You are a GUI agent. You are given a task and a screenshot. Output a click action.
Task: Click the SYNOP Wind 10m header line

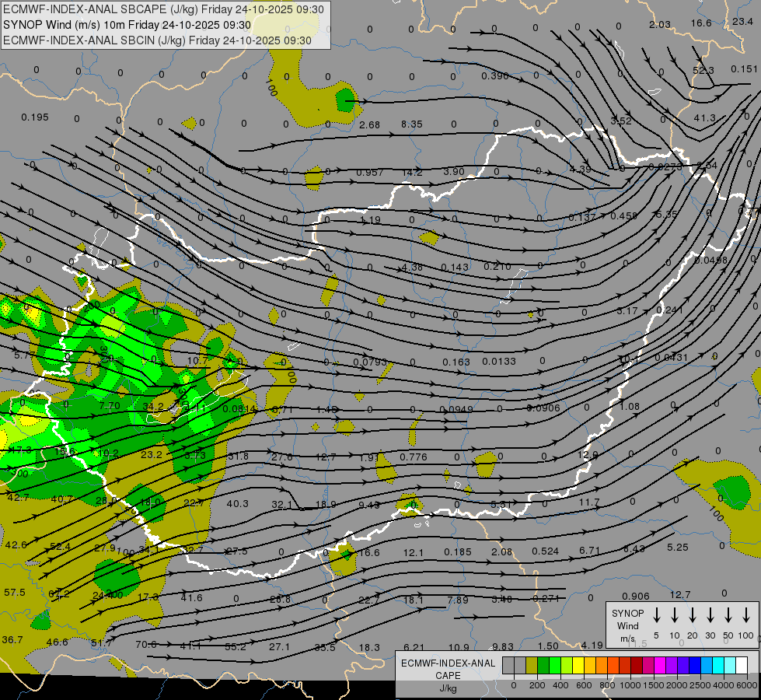(127, 25)
